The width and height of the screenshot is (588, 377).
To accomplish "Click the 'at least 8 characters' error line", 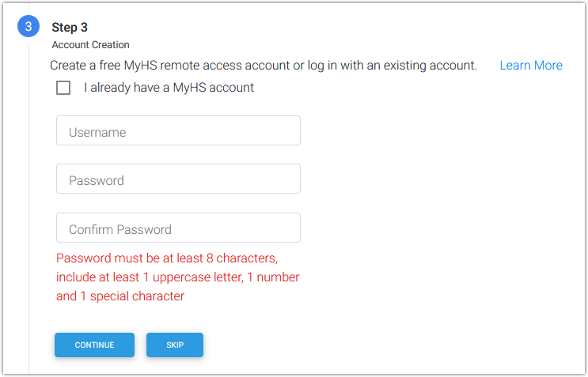I will 167,258.
